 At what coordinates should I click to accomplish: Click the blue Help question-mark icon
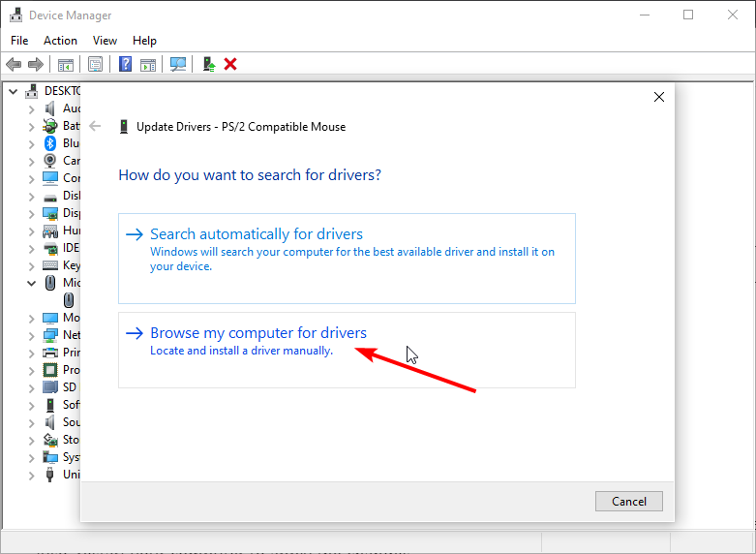[x=126, y=64]
